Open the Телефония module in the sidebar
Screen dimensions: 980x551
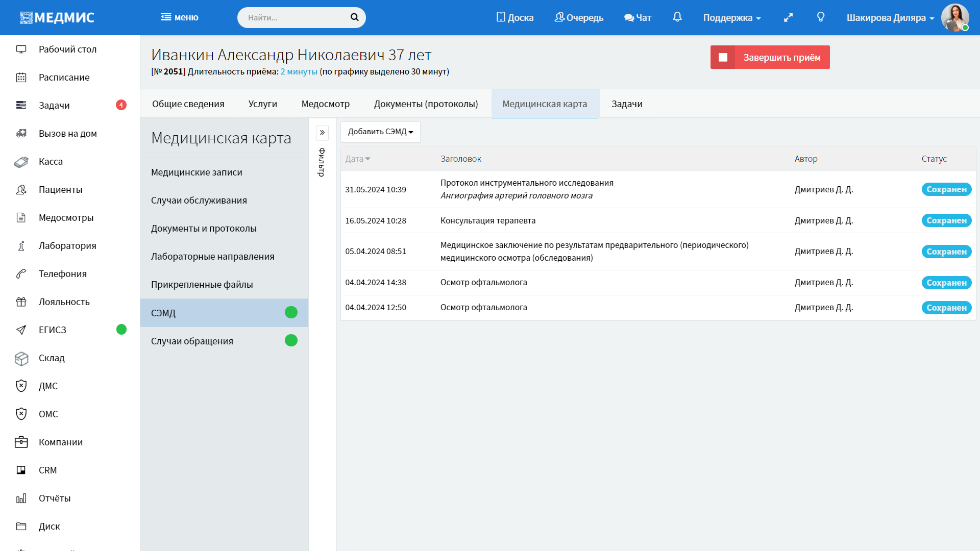tap(62, 274)
